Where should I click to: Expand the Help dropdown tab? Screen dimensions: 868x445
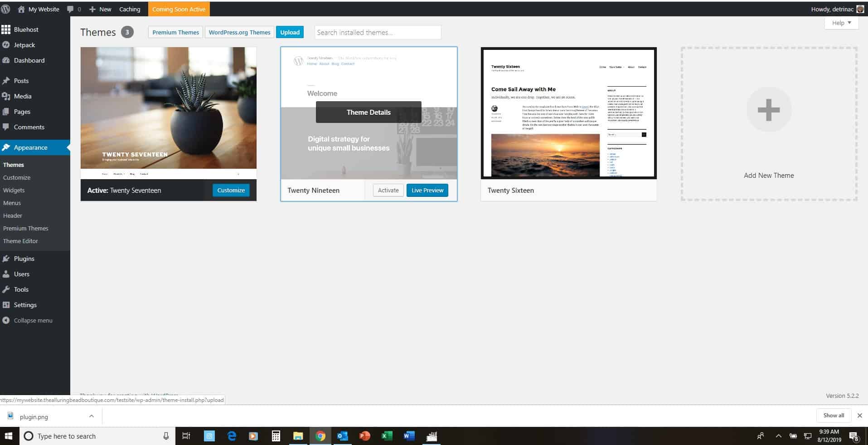(841, 23)
